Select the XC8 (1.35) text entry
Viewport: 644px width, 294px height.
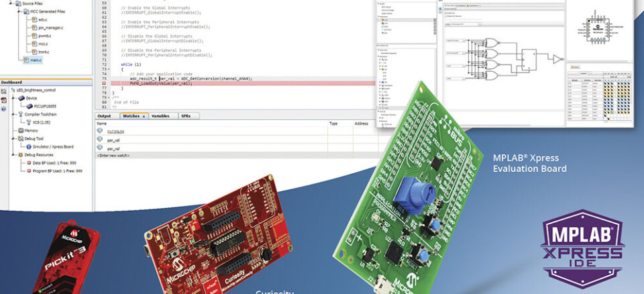tap(41, 122)
